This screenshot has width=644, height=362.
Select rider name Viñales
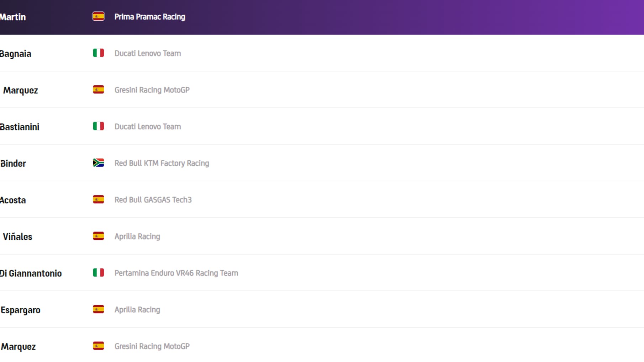click(17, 237)
